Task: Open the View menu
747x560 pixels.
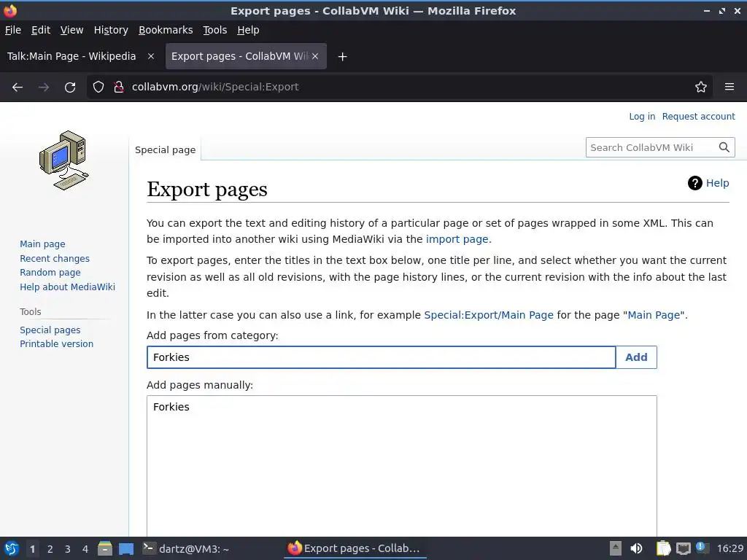Action: pos(72,30)
